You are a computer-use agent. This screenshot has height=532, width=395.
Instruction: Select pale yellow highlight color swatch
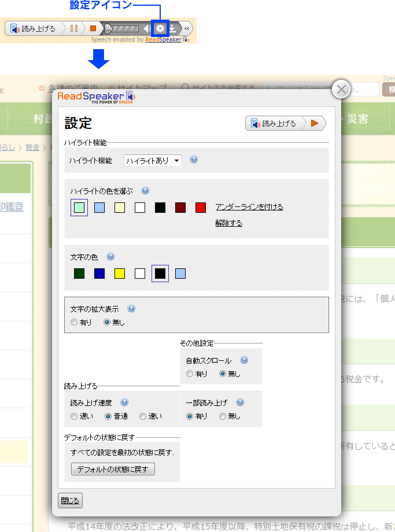click(120, 208)
